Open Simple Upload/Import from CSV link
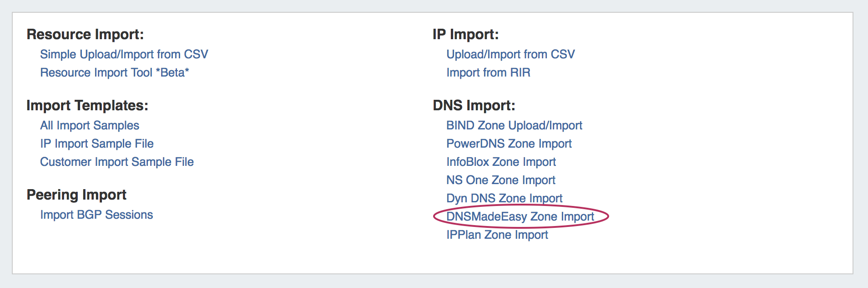The width and height of the screenshot is (868, 288). click(124, 54)
